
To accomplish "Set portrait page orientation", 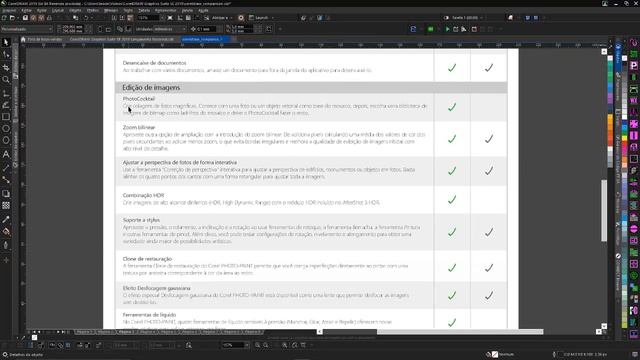I will pos(100,29).
